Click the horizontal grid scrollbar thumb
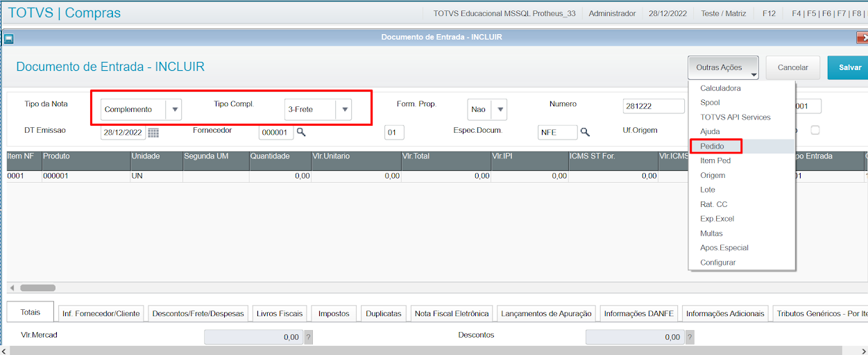 pos(37,287)
